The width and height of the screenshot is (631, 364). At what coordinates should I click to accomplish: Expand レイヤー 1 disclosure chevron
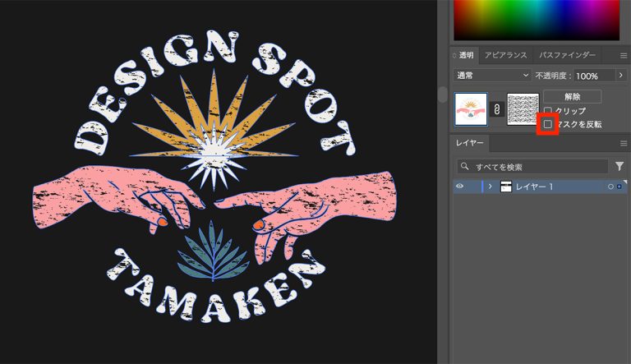(491, 187)
